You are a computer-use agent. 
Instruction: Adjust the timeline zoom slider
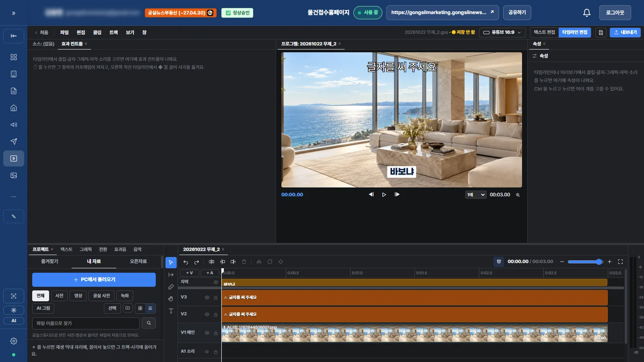click(585, 262)
